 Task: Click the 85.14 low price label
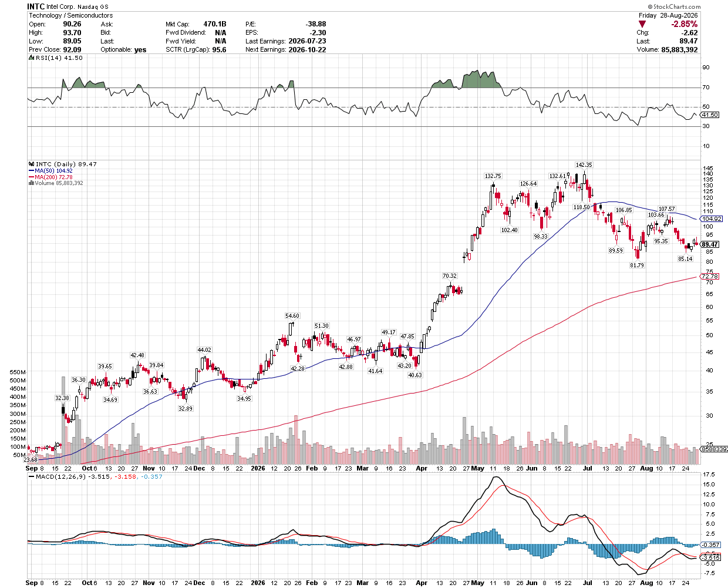pos(685,259)
